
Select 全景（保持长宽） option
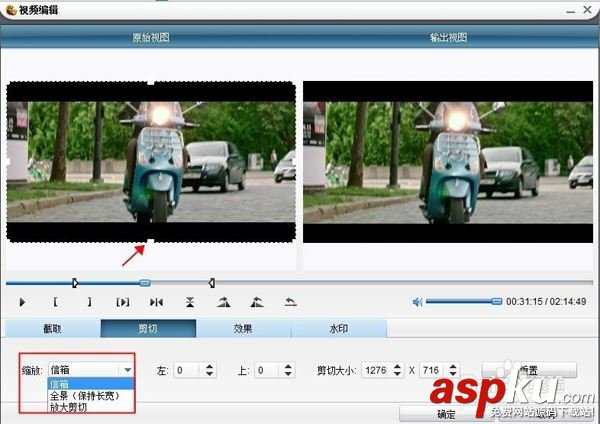(x=91, y=396)
